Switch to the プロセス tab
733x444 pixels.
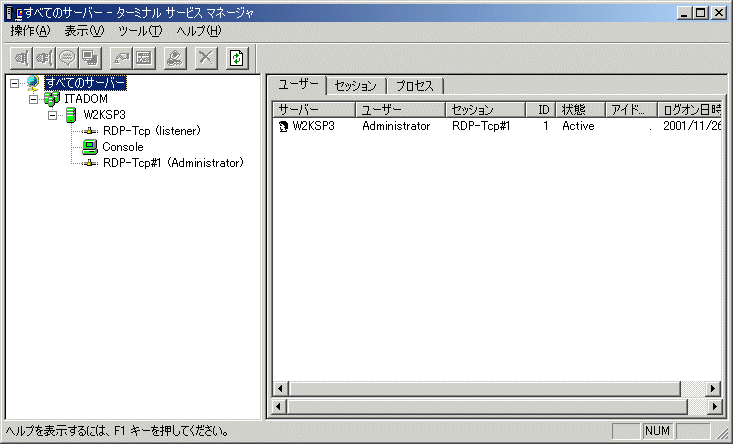[415, 86]
